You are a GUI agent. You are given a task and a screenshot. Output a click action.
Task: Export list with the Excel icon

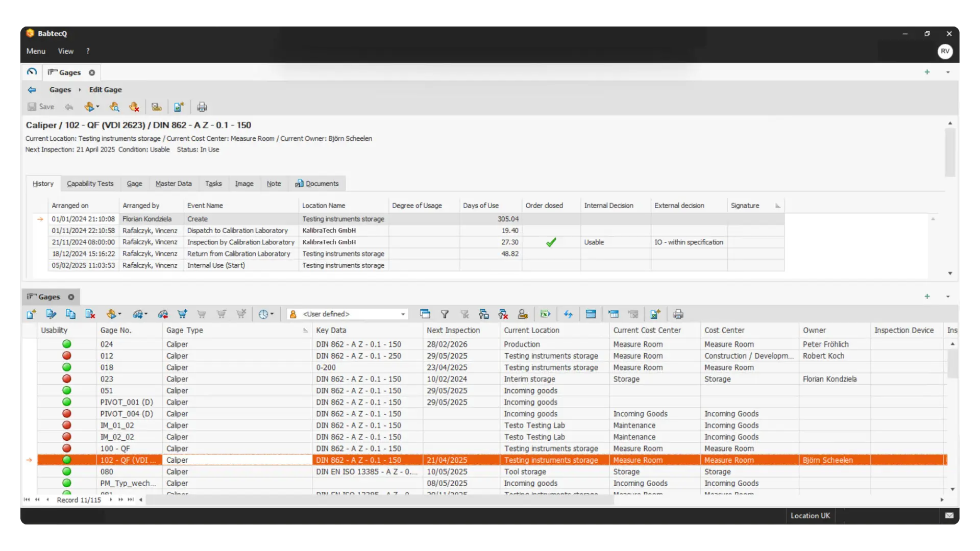click(545, 314)
